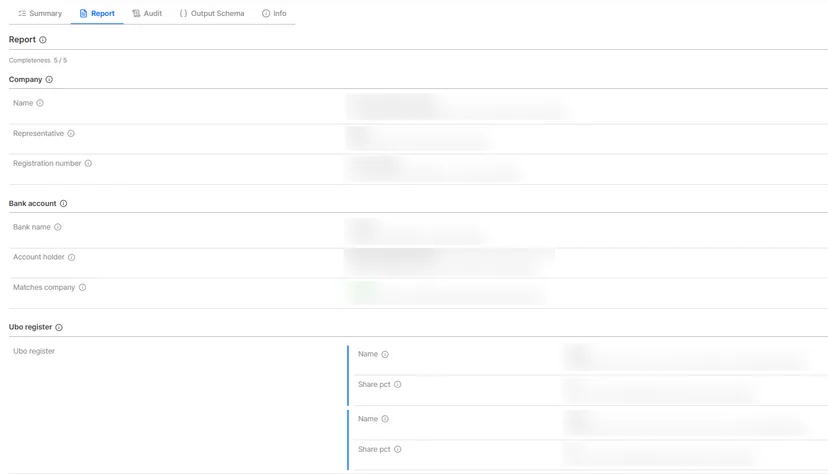Show info for first Share pct field
The width and height of the screenshot is (828, 474).
(x=398, y=384)
